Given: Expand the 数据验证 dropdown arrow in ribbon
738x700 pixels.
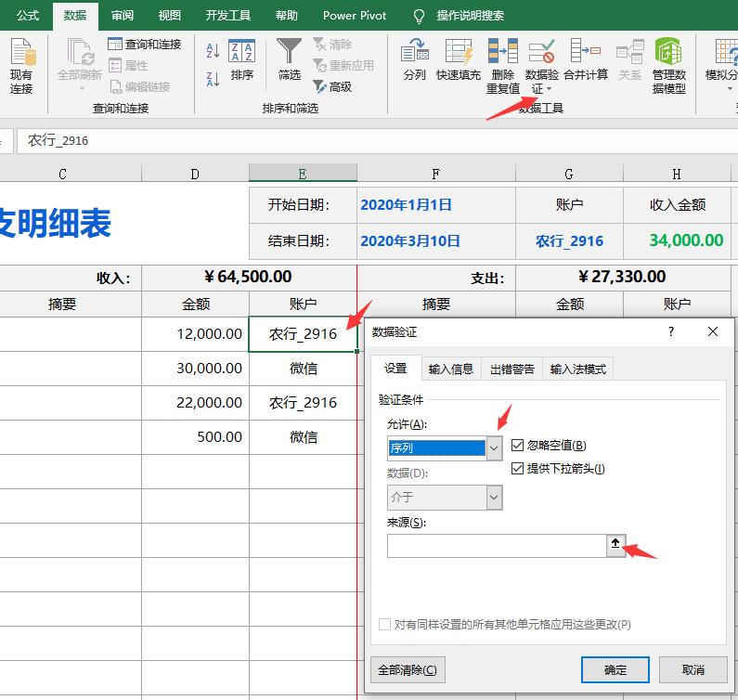Looking at the screenshot, I should click(549, 88).
